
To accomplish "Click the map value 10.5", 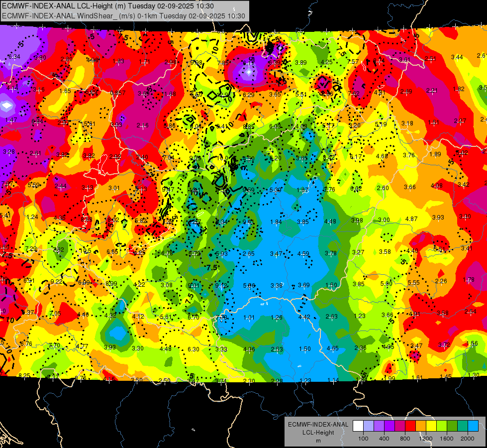I will (x=86, y=250).
